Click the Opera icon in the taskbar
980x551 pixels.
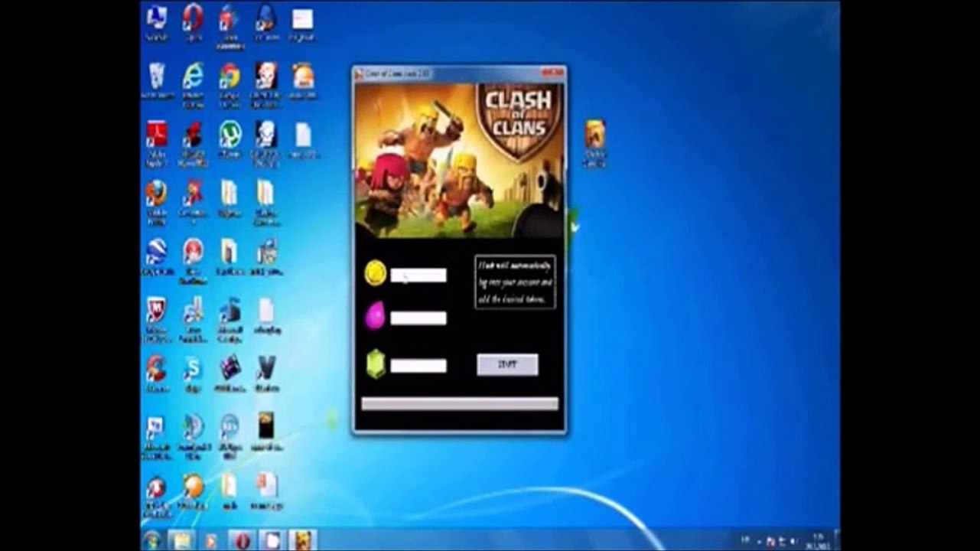pos(242,540)
